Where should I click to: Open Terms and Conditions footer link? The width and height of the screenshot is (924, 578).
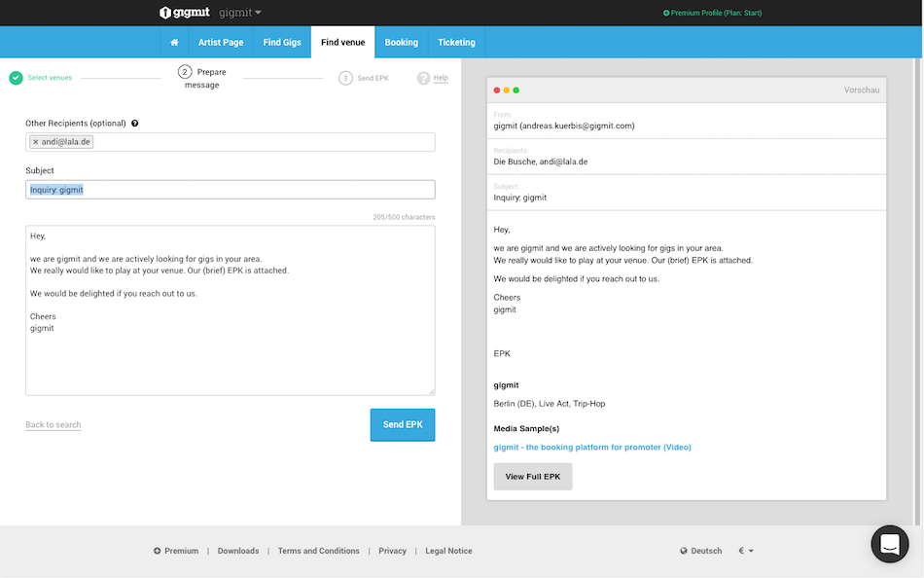(x=319, y=551)
